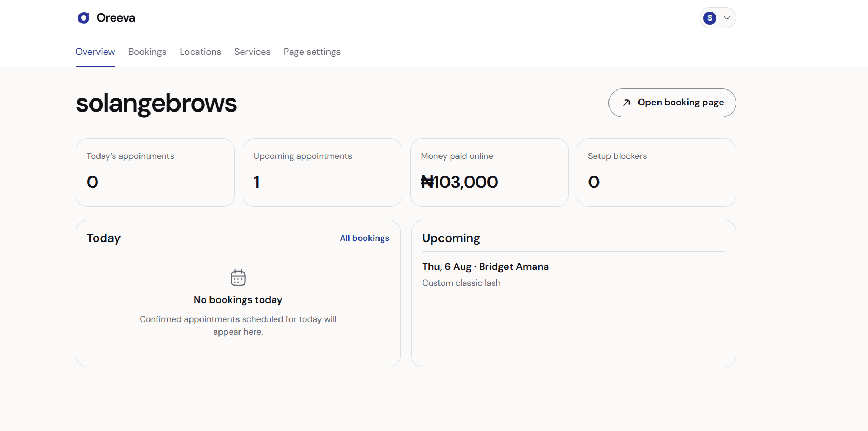Switch to the Overview tab

(x=95, y=52)
